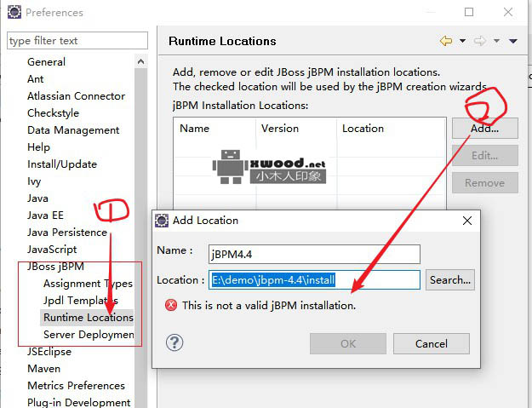Select General in preferences tree
Image resolution: width=532 pixels, height=408 pixels.
coord(47,62)
